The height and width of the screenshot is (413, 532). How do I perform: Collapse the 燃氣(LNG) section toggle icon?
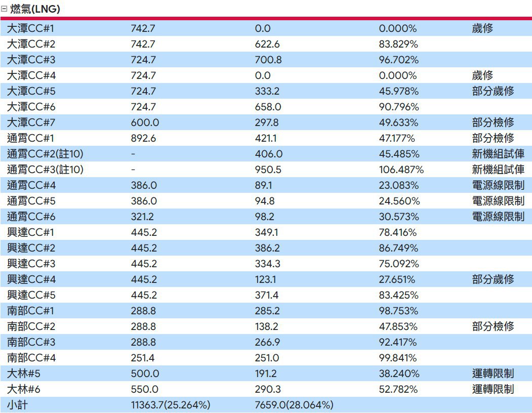click(x=5, y=9)
